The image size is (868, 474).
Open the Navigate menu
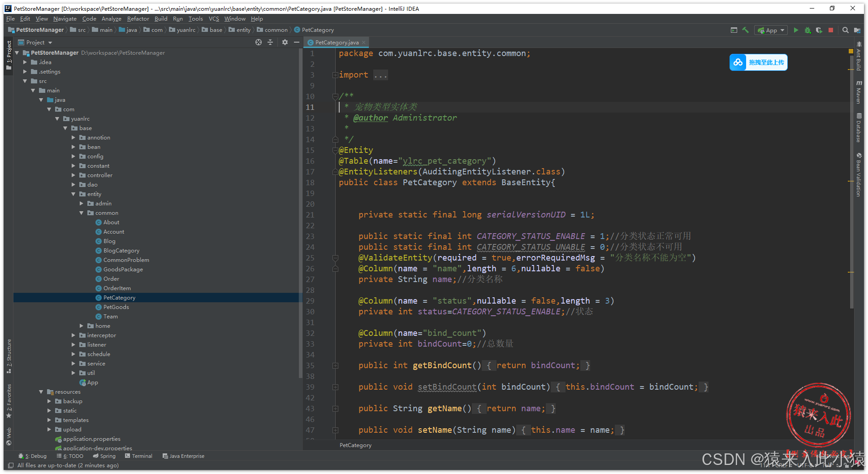65,19
